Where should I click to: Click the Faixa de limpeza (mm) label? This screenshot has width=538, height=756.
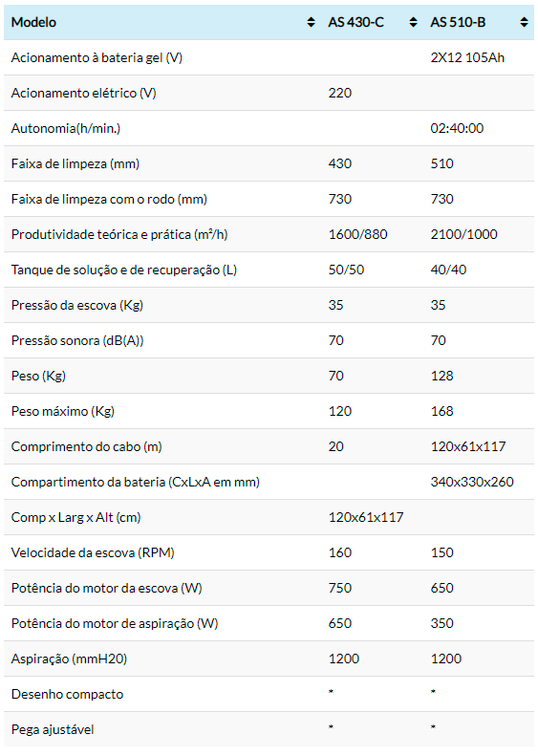(75, 164)
